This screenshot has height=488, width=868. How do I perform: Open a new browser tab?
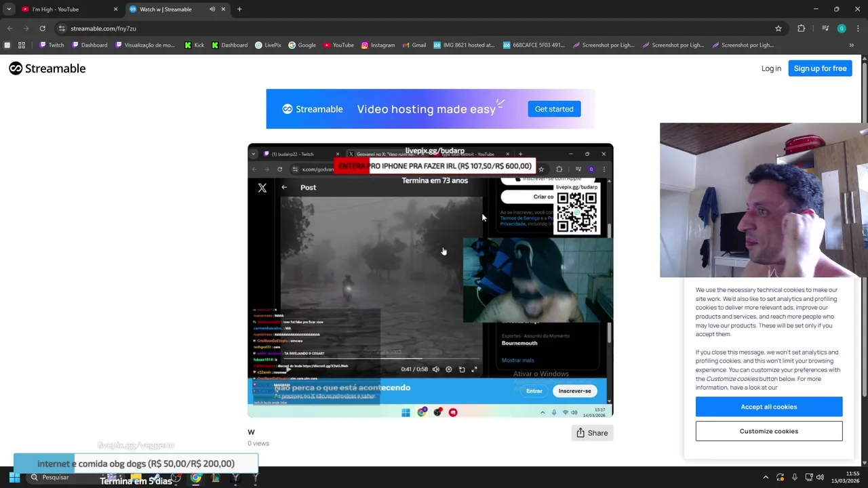pyautogui.click(x=239, y=9)
